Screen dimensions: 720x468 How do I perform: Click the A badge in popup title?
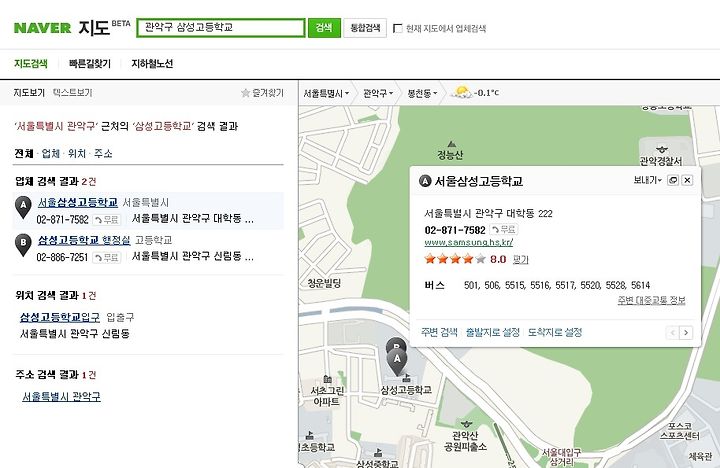pyautogui.click(x=425, y=181)
